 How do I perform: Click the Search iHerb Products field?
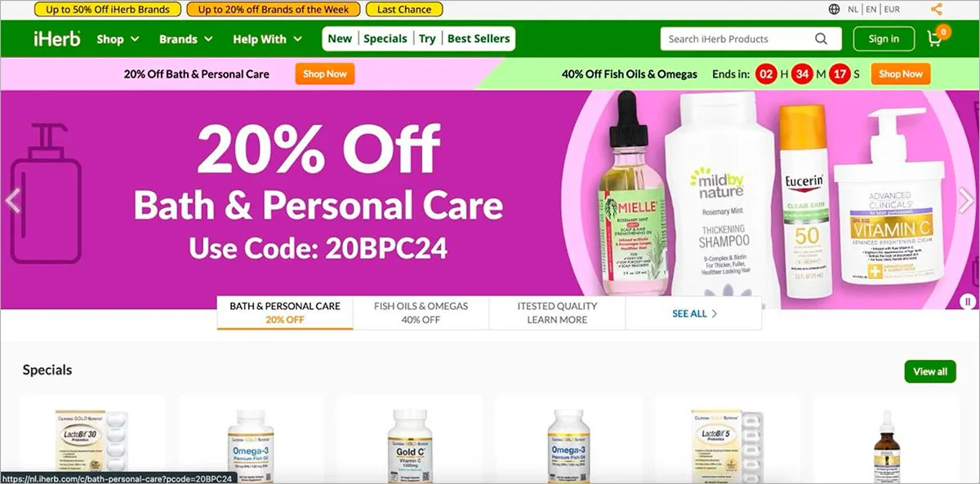tap(741, 38)
